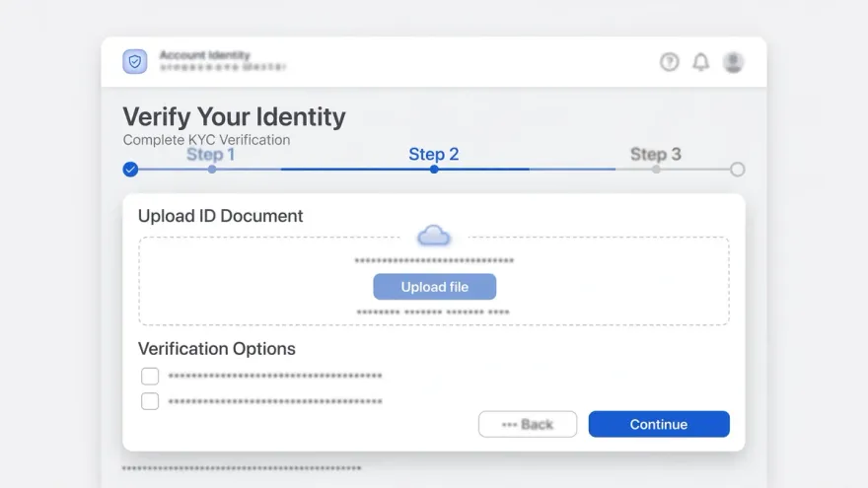Viewport: 868px width, 488px height.
Task: Open notifications bell
Action: [701, 61]
